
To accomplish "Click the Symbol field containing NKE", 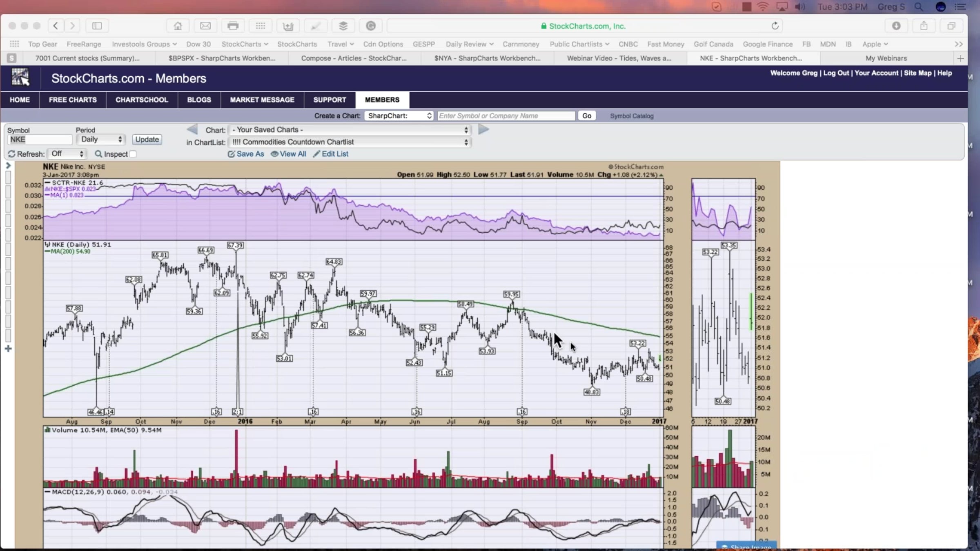I will coord(40,140).
